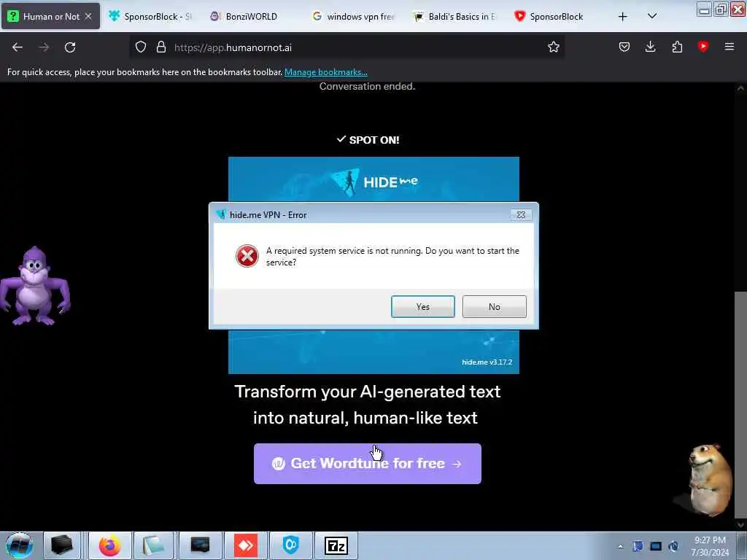Click Yes to start the VPN service
Image resolution: width=747 pixels, height=560 pixels.
pos(422,307)
